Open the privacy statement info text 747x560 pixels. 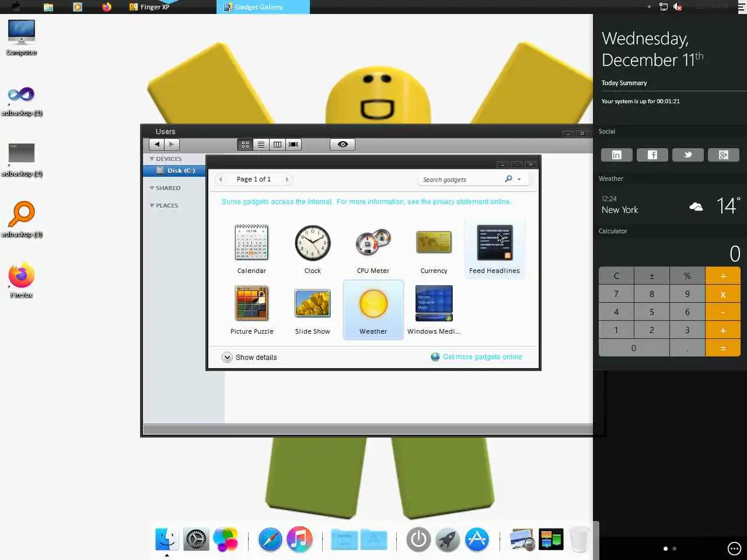click(x=366, y=202)
